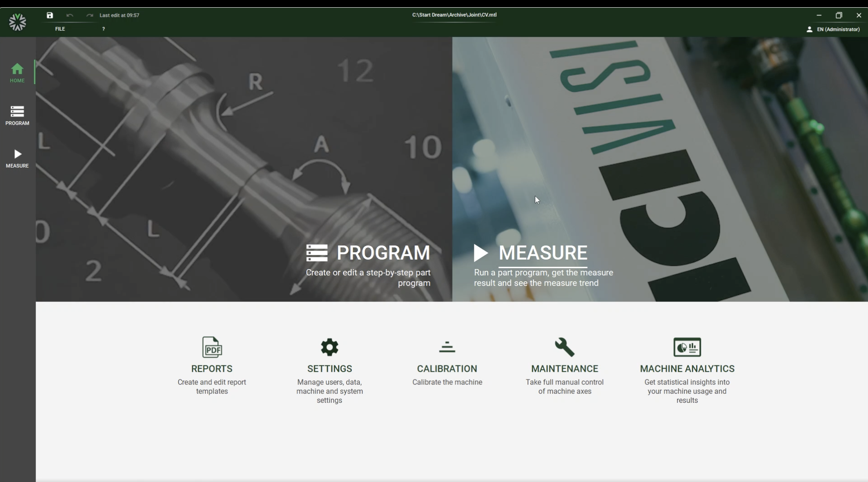Open the MAINTENANCE wrench icon

(565, 347)
